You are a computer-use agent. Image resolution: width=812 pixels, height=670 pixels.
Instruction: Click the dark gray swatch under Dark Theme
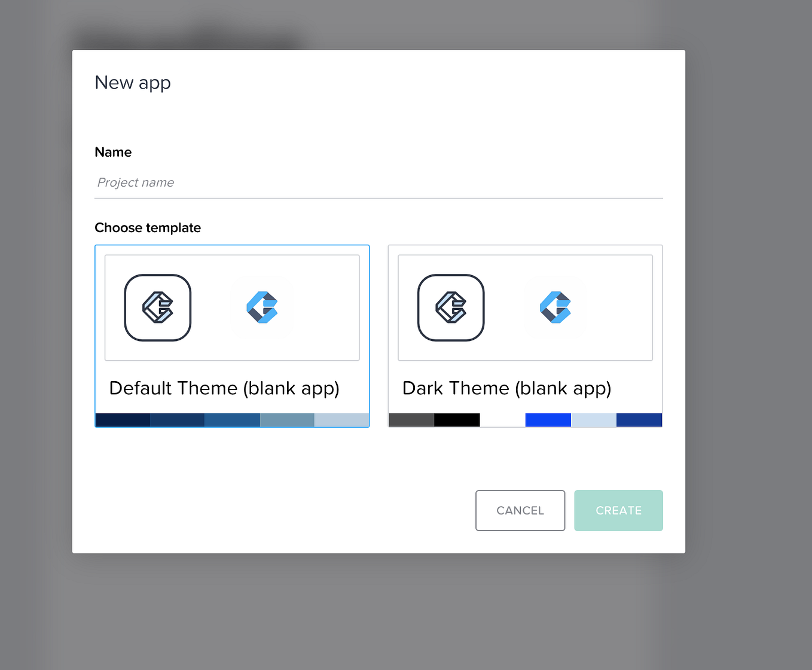411,419
